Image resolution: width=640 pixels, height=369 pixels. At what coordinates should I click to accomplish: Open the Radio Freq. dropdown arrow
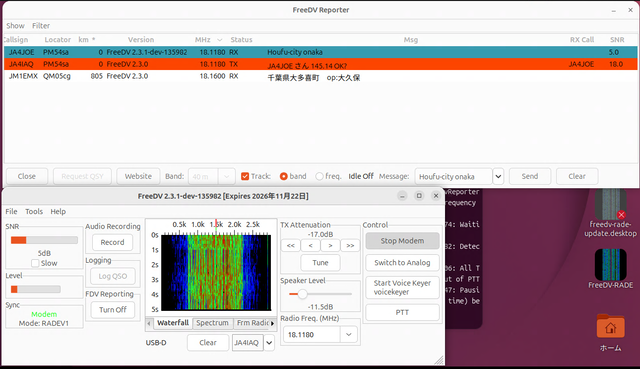(349, 334)
